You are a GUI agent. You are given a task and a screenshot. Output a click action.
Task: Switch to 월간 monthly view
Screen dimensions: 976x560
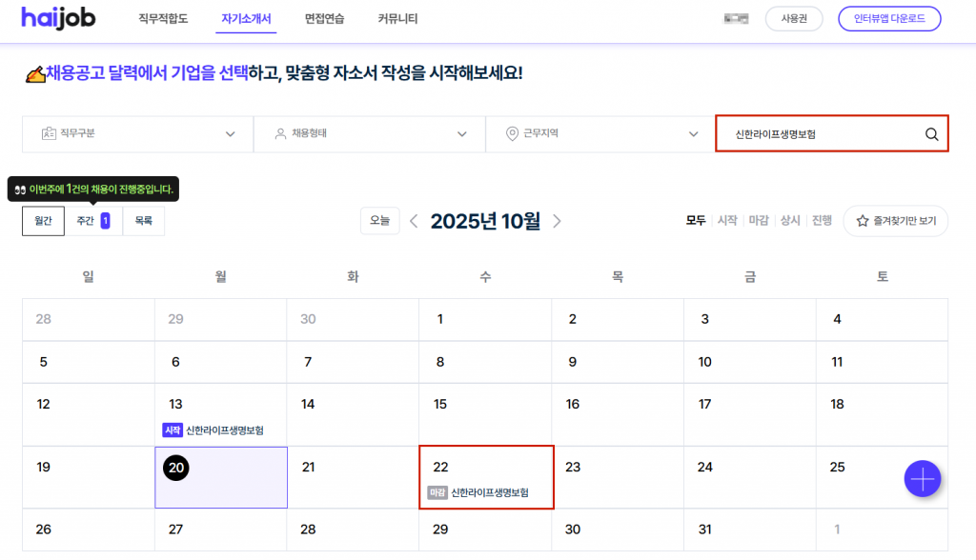[43, 221]
